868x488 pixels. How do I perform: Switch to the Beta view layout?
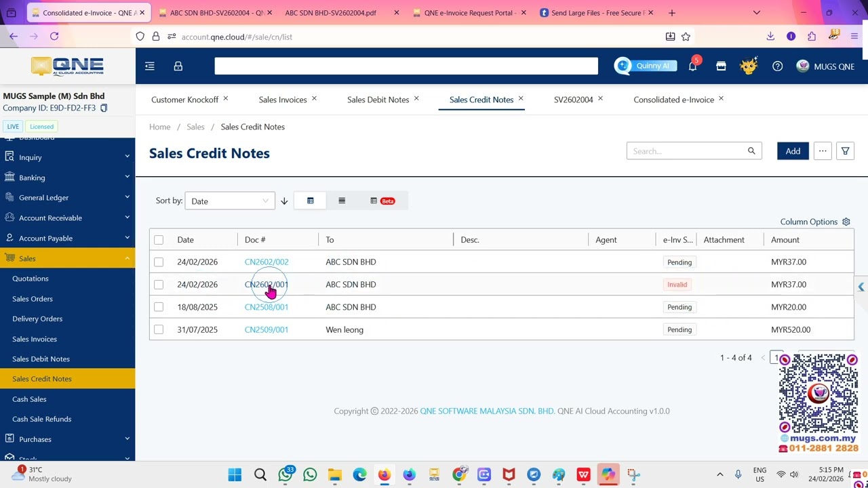382,201
